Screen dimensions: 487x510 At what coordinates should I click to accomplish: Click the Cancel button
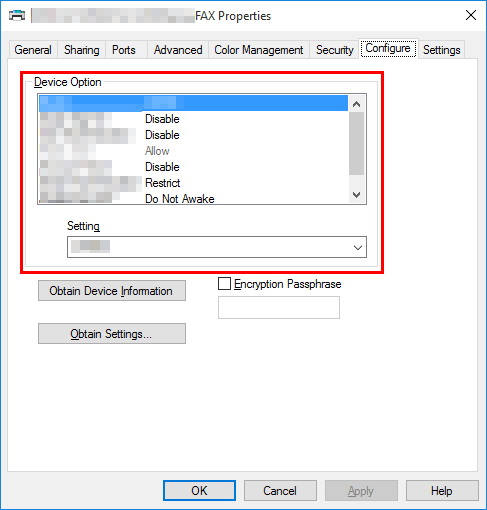click(280, 491)
